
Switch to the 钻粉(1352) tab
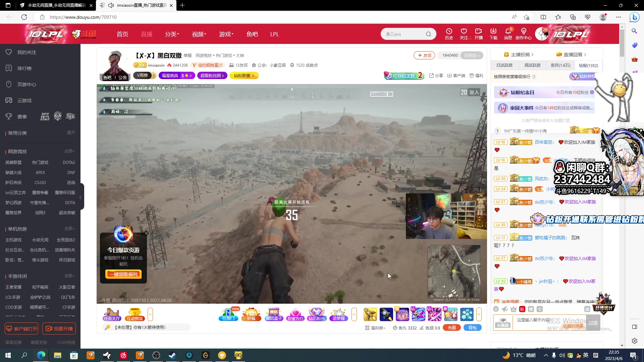tap(588, 65)
